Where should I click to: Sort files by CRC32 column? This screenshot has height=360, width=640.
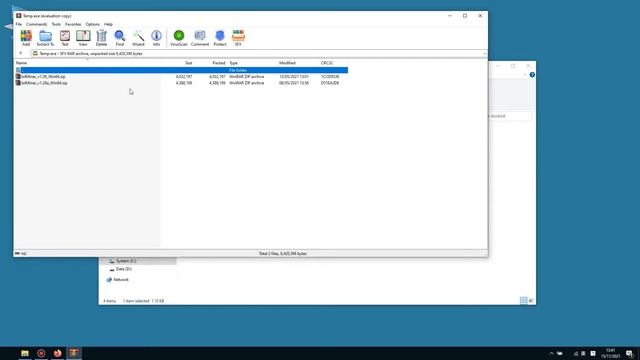pyautogui.click(x=327, y=63)
